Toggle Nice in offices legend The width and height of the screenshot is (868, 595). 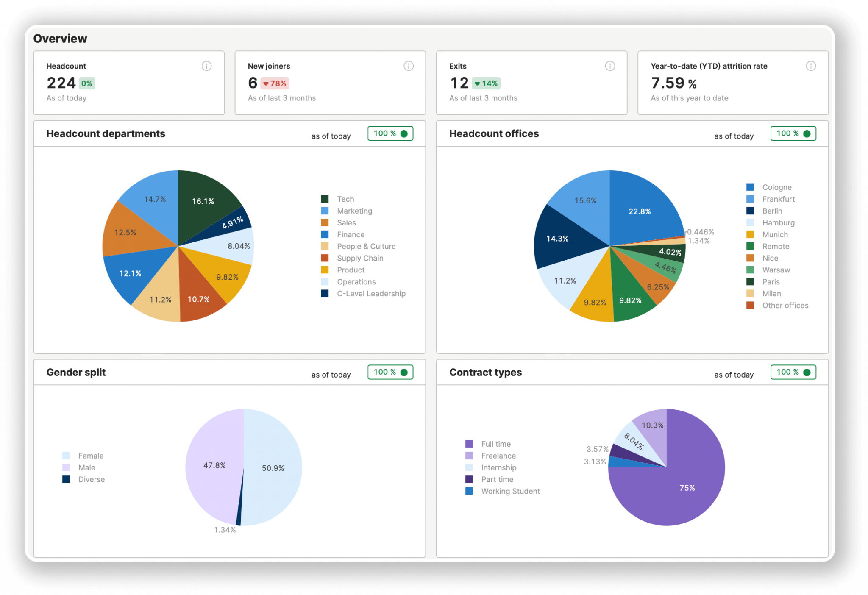763,258
